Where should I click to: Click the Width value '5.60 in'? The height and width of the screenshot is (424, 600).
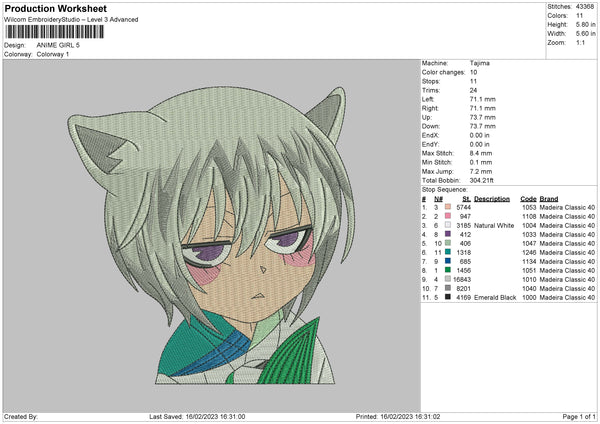pos(585,34)
